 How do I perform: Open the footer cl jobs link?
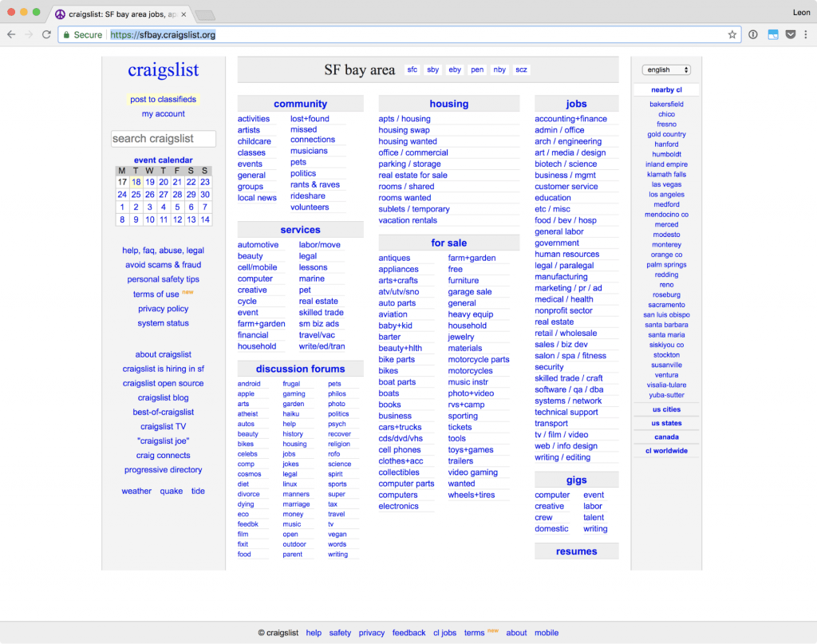pyautogui.click(x=445, y=633)
